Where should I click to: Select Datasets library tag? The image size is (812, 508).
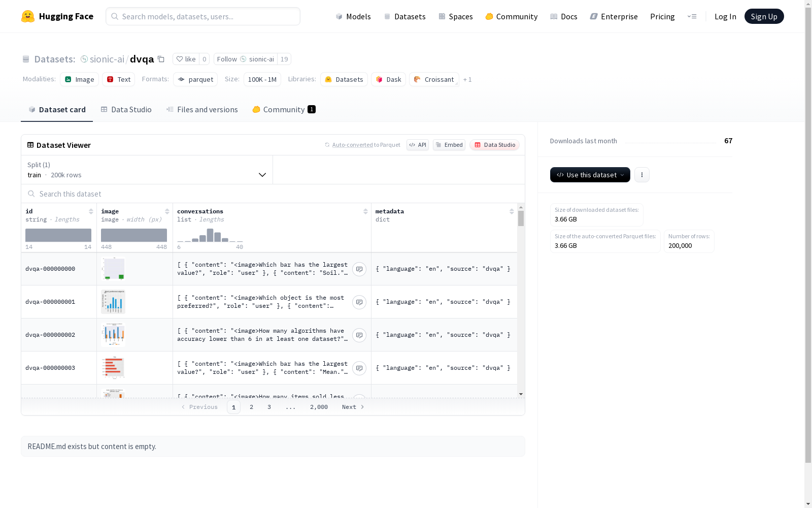344,79
